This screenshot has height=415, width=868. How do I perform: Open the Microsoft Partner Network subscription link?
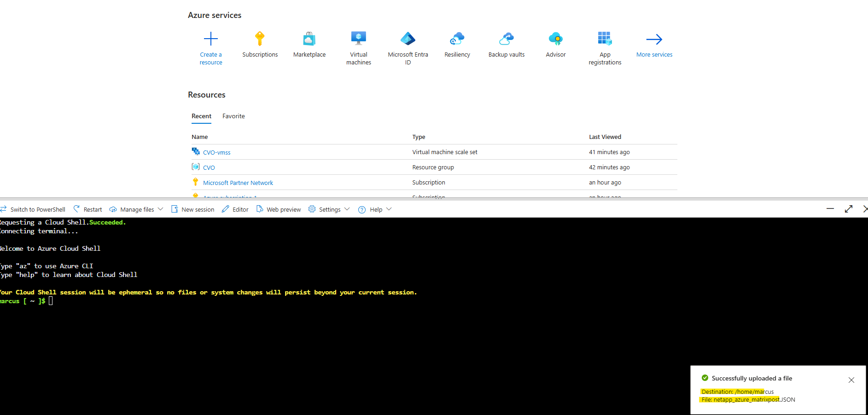click(x=238, y=183)
